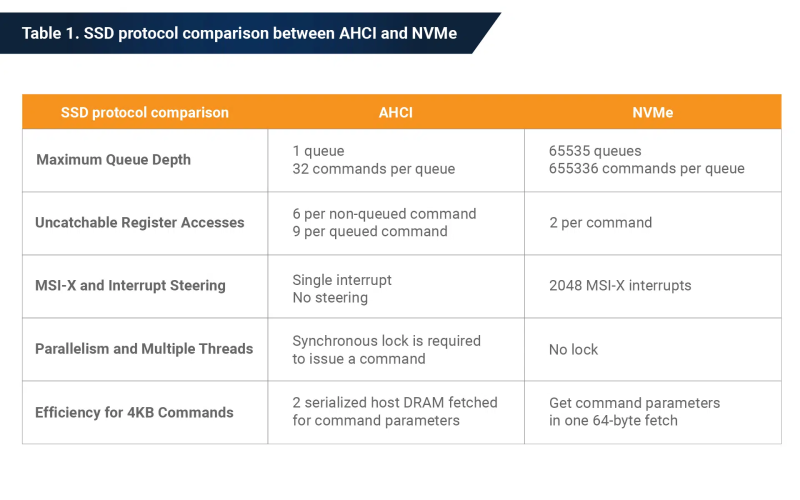Click the 2 serialized host DRAM fetched text
800x500 pixels.
tap(394, 402)
